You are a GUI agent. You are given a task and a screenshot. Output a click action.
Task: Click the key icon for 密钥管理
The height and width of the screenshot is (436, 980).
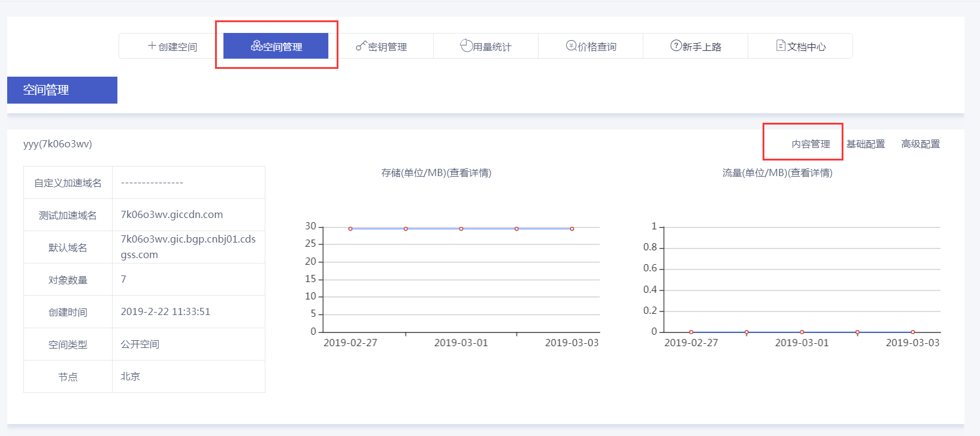coord(361,46)
